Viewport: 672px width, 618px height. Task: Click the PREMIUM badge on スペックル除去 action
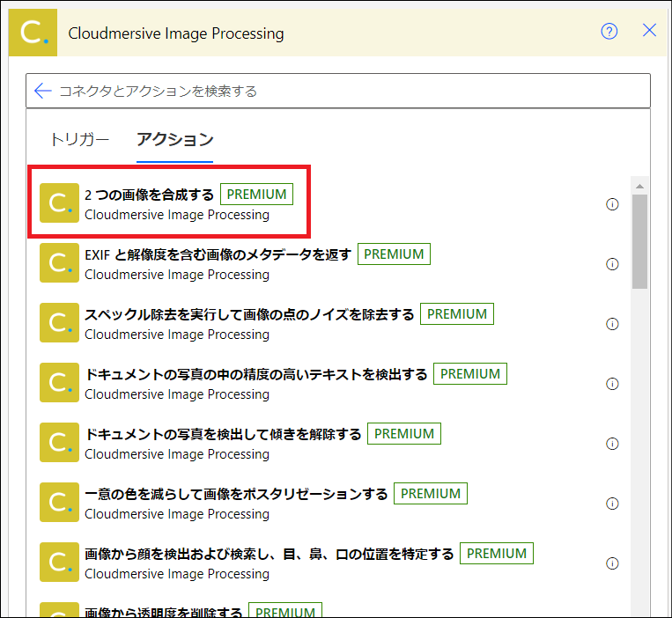(x=457, y=314)
